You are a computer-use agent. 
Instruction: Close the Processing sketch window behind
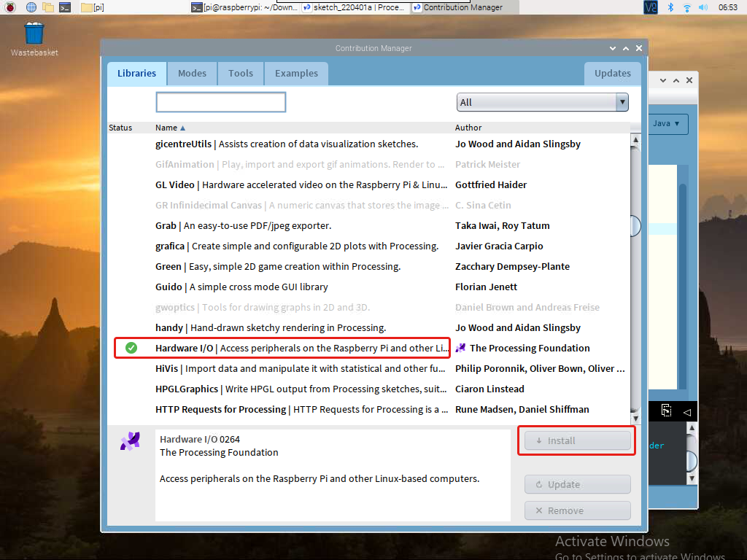(x=689, y=80)
